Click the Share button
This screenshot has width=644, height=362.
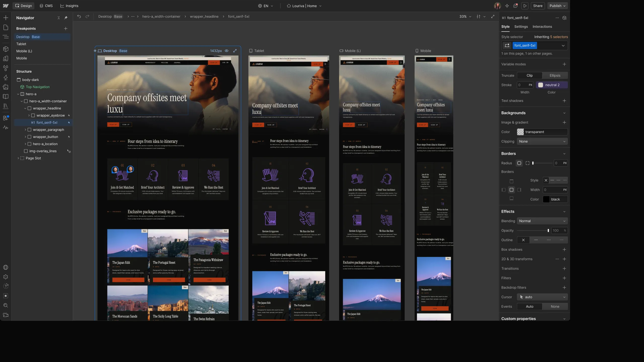538,6
